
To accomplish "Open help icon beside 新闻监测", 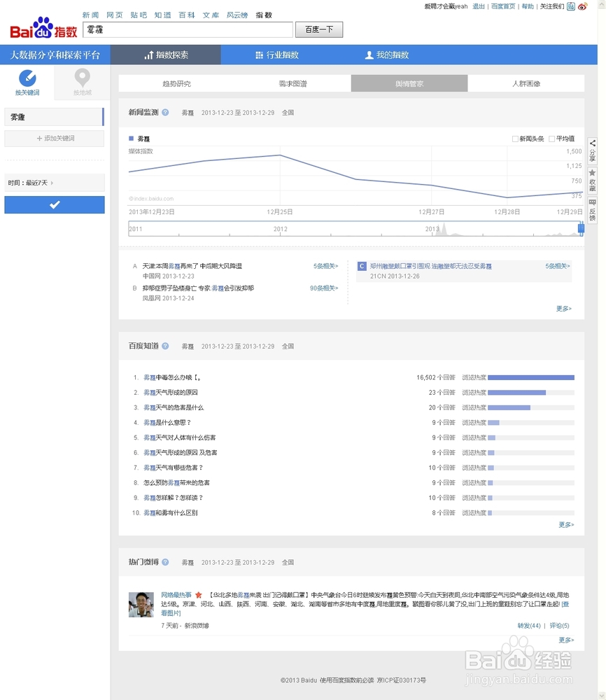I will [165, 113].
